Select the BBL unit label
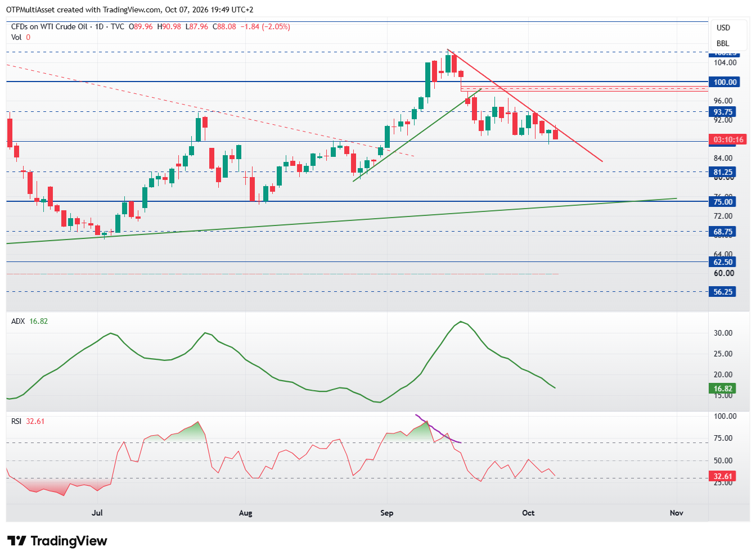This screenshot has width=756, height=560. click(x=723, y=43)
